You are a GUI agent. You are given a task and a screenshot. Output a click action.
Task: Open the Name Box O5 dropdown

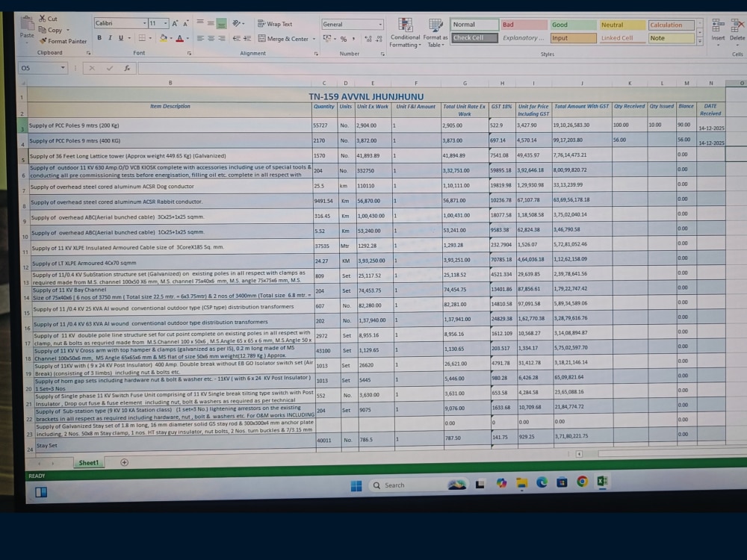tap(63, 68)
